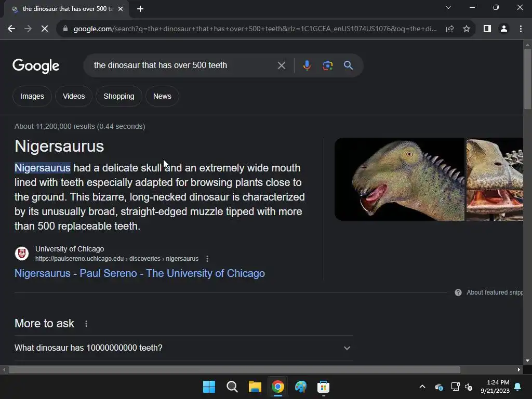The width and height of the screenshot is (532, 399).
Task: Switch to News results
Action: [162, 96]
